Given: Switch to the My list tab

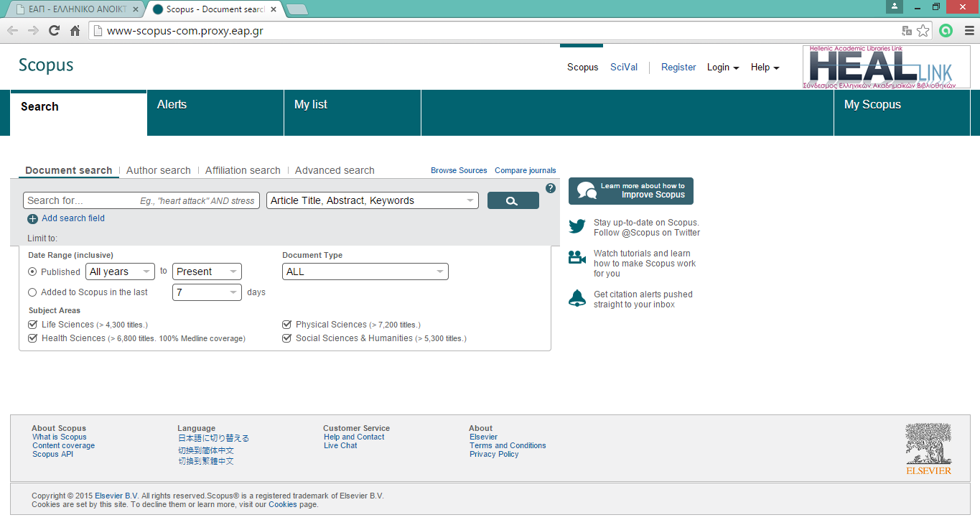Looking at the screenshot, I should pos(353,113).
